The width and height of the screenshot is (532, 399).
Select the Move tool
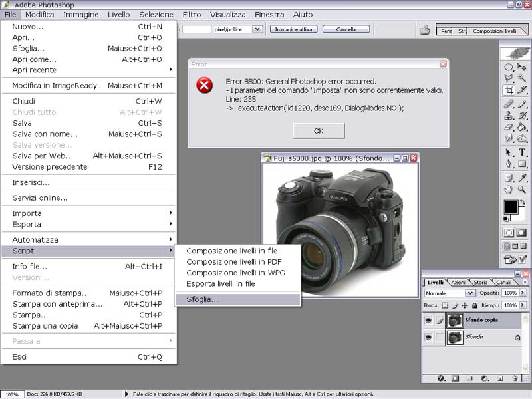[x=522, y=67]
